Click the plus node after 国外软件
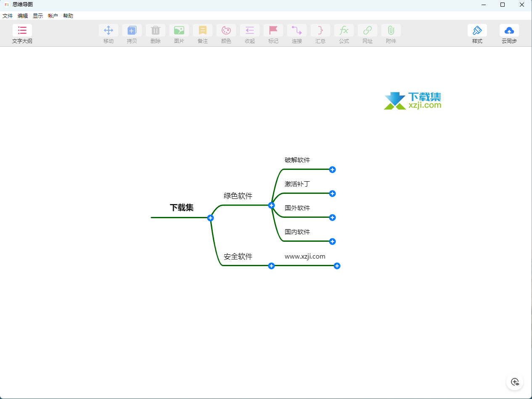Screen dimensions: 532x399 332,217
